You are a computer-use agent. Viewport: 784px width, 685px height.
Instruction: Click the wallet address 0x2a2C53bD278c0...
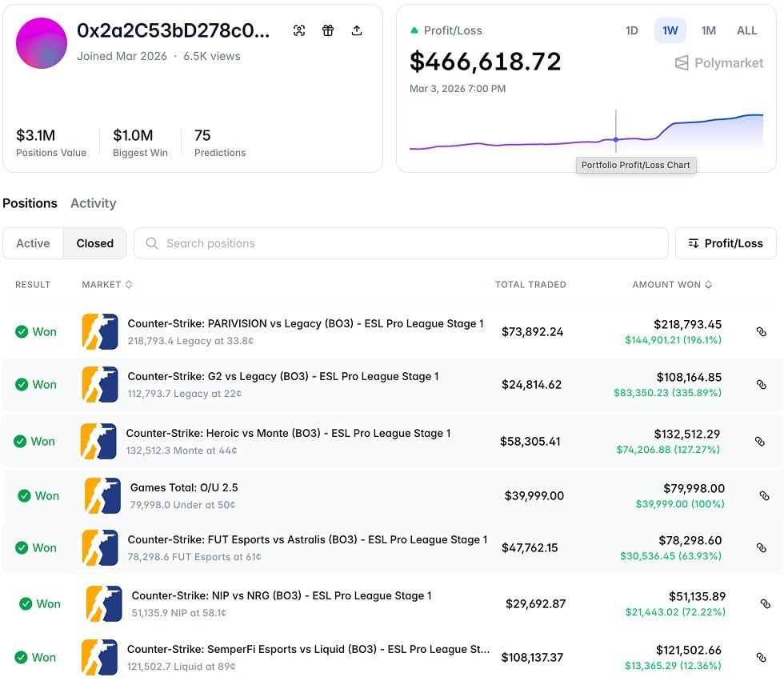173,30
